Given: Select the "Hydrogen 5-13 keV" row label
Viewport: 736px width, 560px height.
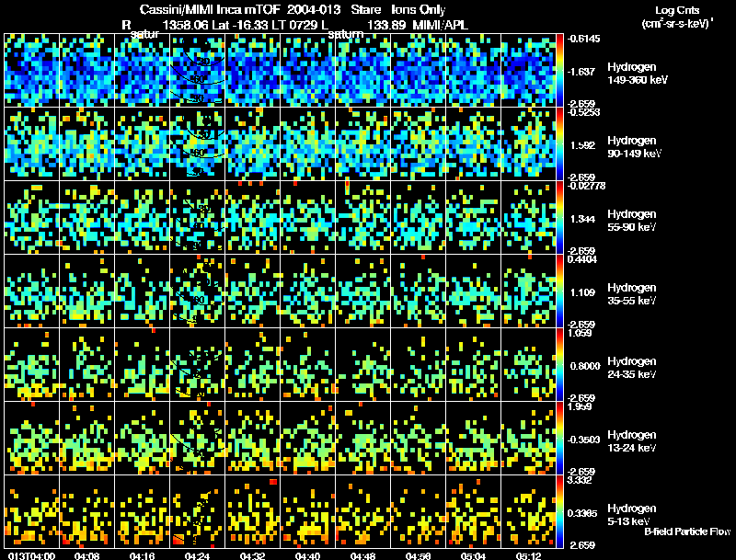Looking at the screenshot, I should [632, 515].
